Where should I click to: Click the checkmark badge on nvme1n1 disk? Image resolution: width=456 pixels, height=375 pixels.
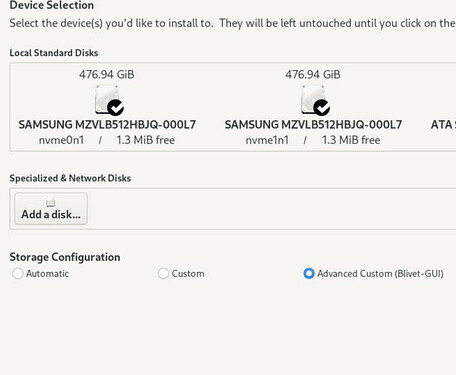click(x=322, y=108)
